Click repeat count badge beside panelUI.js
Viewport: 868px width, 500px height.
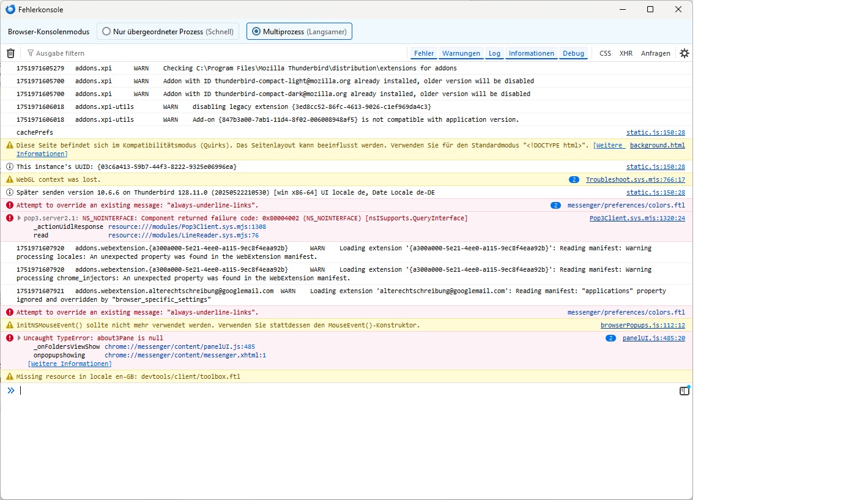(610, 338)
